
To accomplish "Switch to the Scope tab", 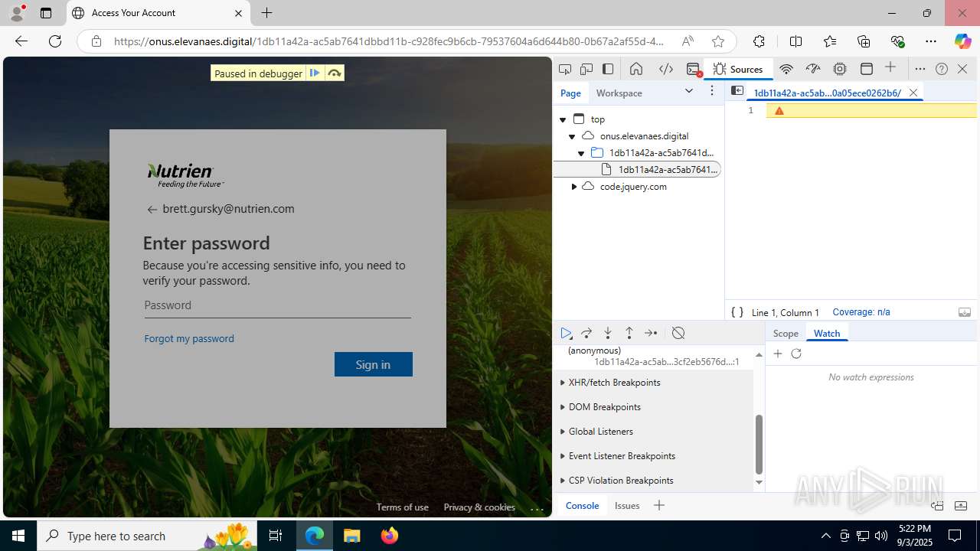I will [786, 334].
